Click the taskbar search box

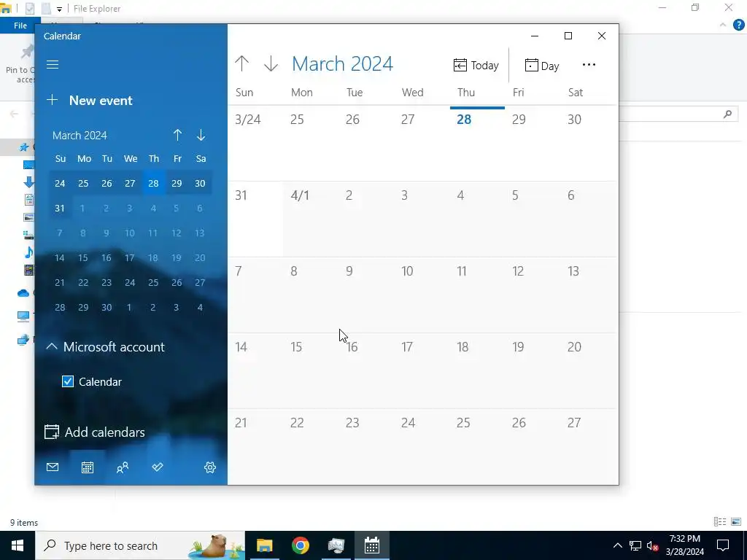(140, 545)
